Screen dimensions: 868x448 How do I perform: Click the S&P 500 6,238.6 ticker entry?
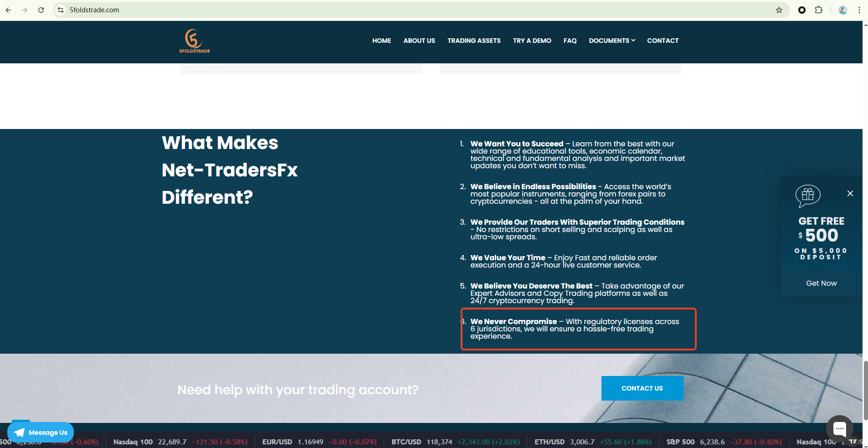(x=724, y=442)
